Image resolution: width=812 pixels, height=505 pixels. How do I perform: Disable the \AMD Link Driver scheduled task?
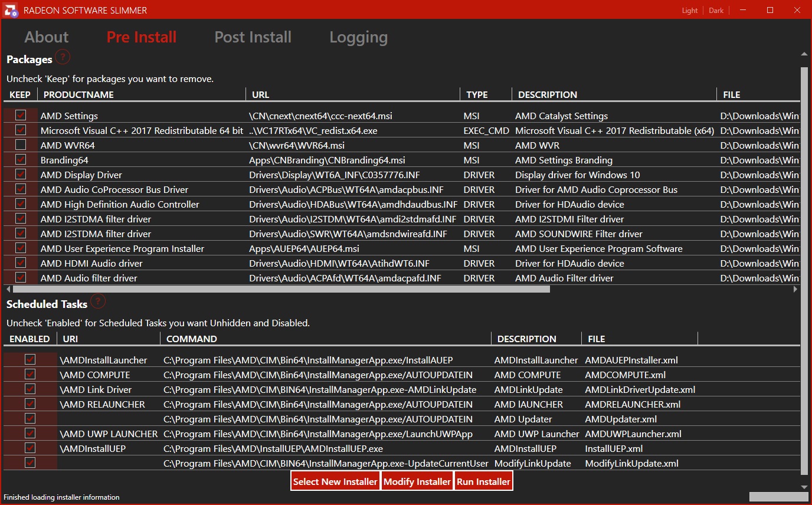point(30,389)
